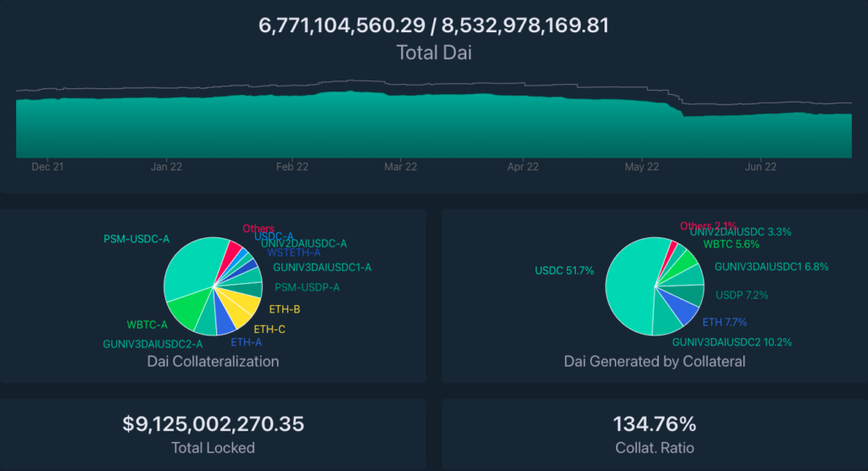Click the PSM-USDP-A collateral label
Image resolution: width=868 pixels, height=471 pixels.
pos(307,287)
